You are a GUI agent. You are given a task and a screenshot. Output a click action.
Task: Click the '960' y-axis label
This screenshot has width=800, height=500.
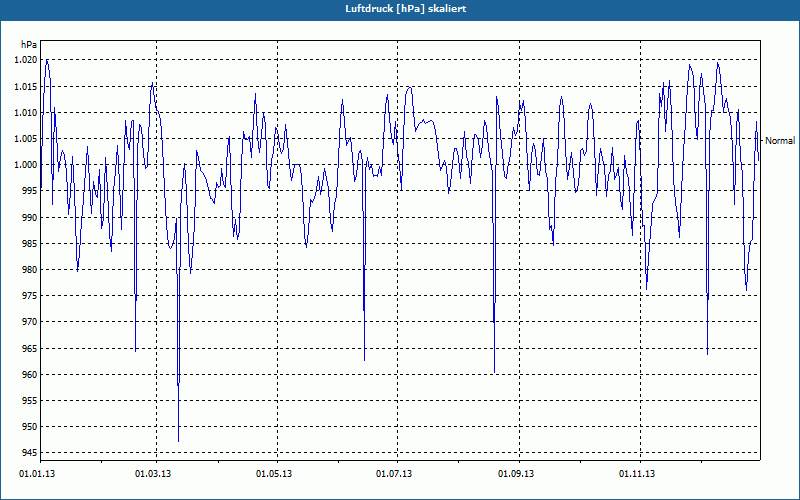[30, 374]
